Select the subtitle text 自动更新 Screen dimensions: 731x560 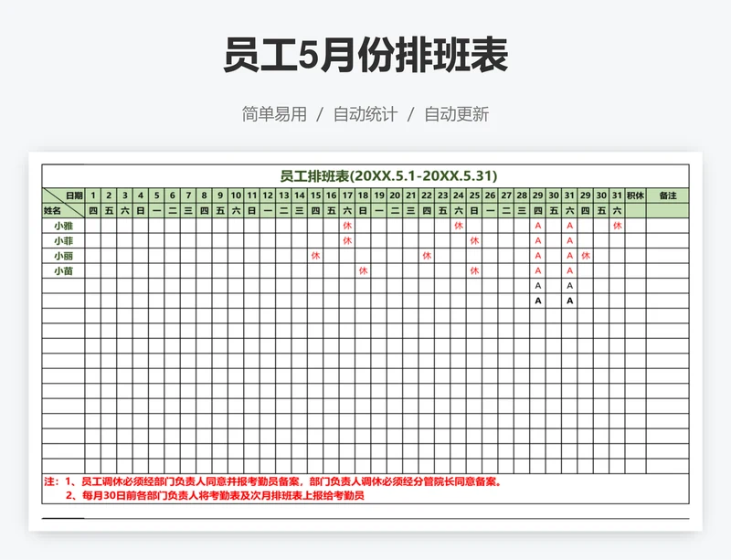[456, 114]
